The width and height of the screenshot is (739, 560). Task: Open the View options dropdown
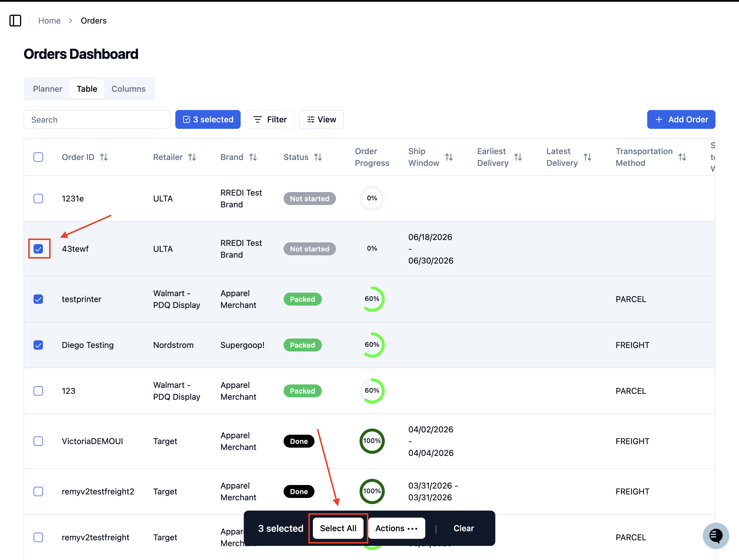(321, 119)
